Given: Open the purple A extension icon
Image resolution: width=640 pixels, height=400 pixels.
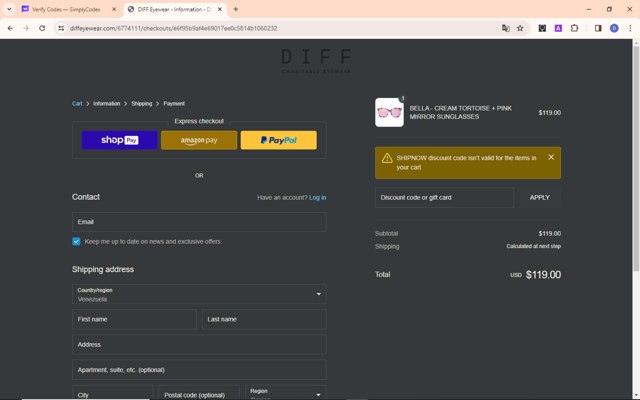Looking at the screenshot, I should (558, 28).
